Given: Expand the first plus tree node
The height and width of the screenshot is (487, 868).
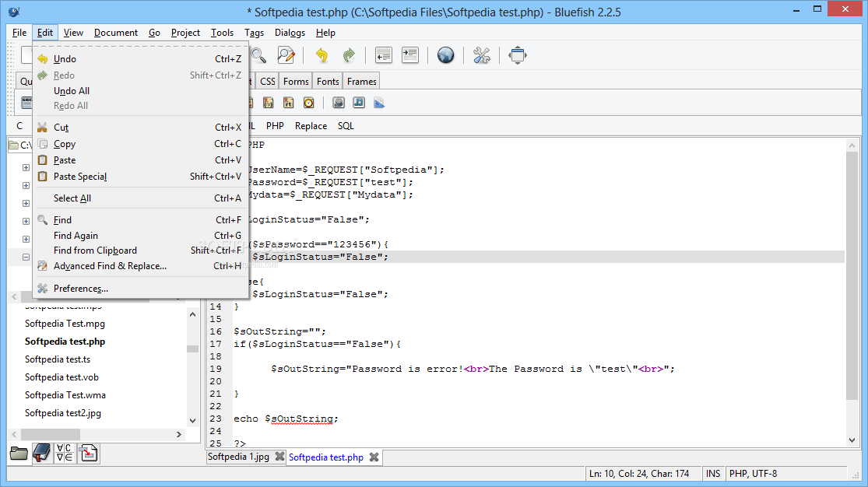Looking at the screenshot, I should tap(26, 167).
